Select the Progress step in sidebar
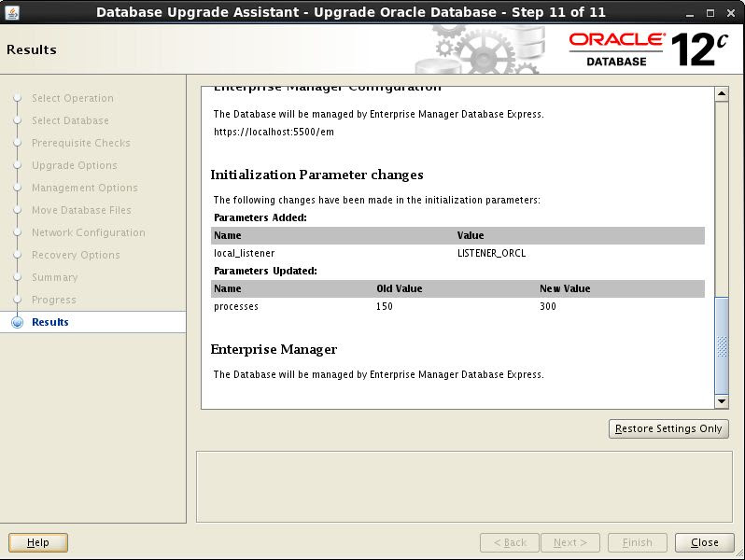Image resolution: width=745 pixels, height=560 pixels. pyautogui.click(x=54, y=300)
